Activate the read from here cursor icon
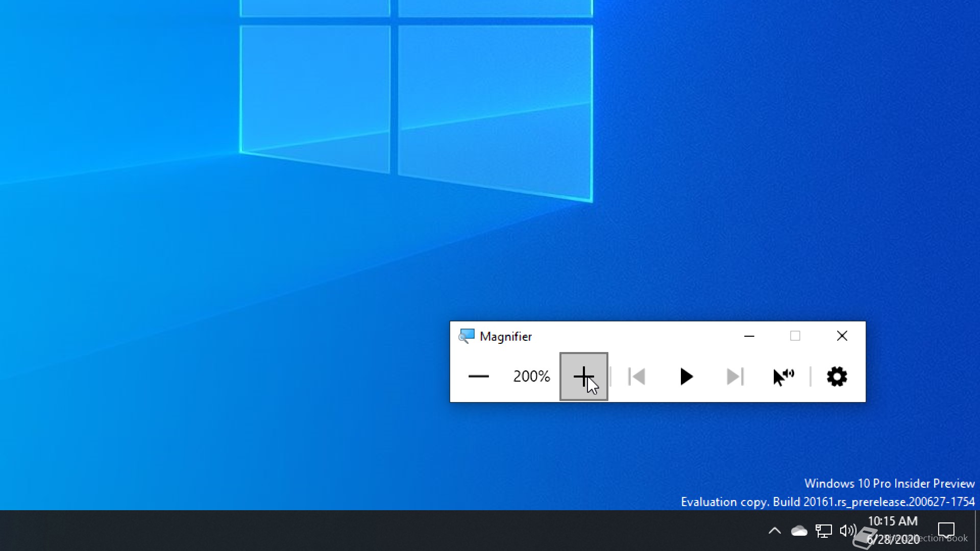 coord(783,377)
